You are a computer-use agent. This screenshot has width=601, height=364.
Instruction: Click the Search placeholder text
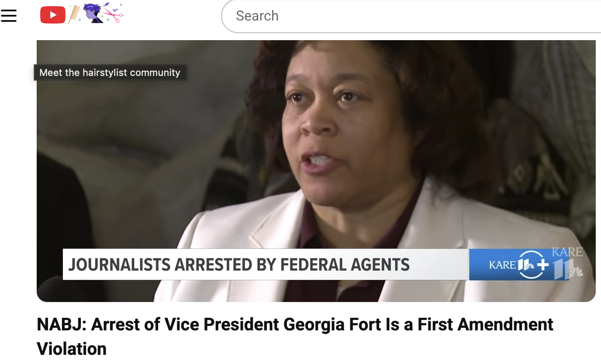tap(257, 16)
